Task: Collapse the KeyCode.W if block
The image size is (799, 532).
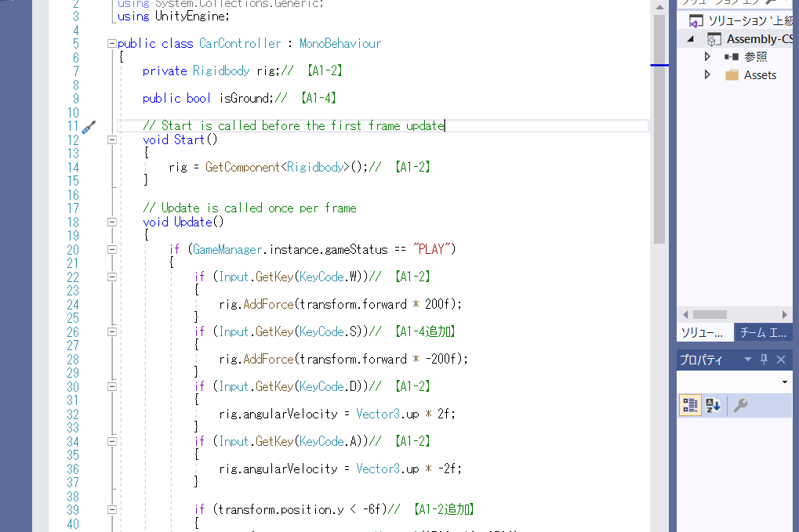Action: [x=111, y=277]
